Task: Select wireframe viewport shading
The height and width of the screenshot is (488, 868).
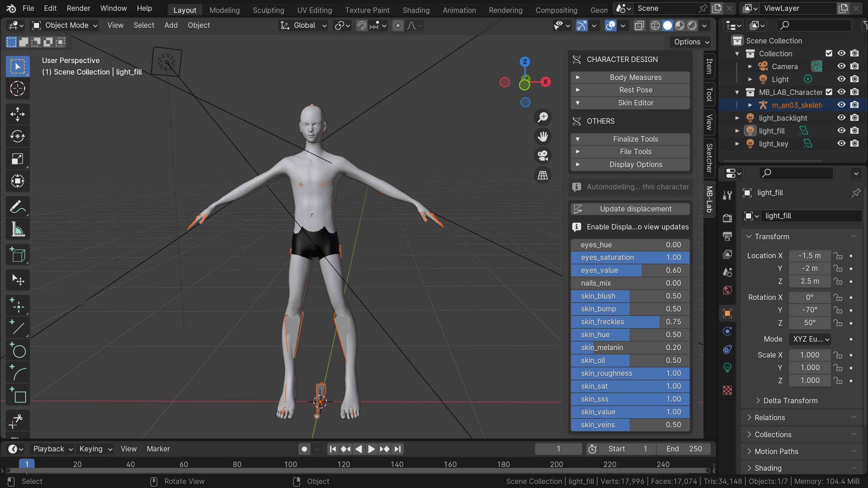Action: [655, 25]
